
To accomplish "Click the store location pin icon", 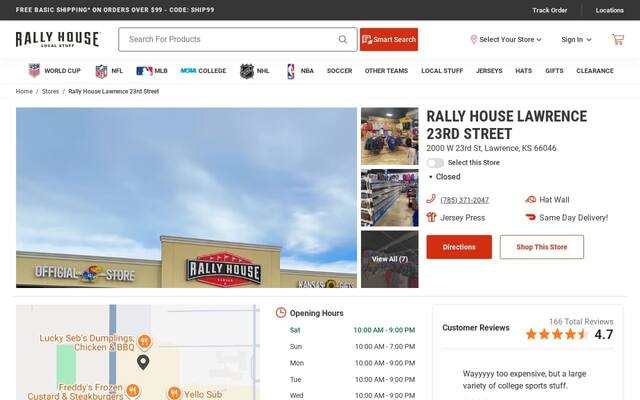I will tap(473, 40).
